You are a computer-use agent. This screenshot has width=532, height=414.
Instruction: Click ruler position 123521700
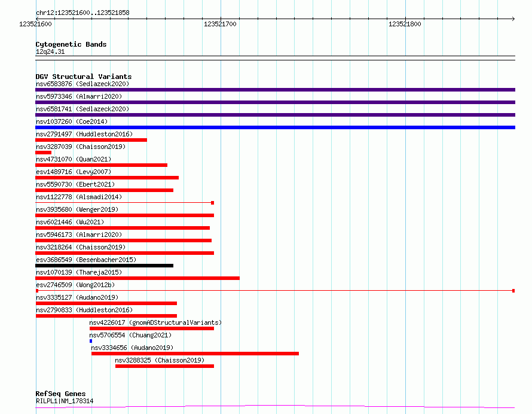tap(220, 24)
